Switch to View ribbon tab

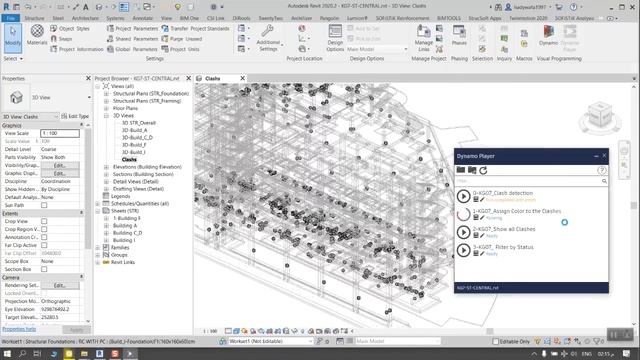coord(166,18)
